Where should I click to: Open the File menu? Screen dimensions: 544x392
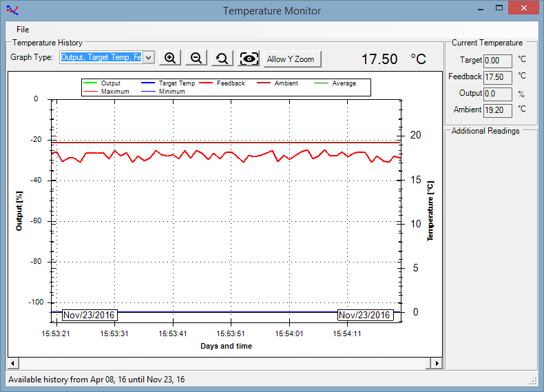click(x=23, y=30)
